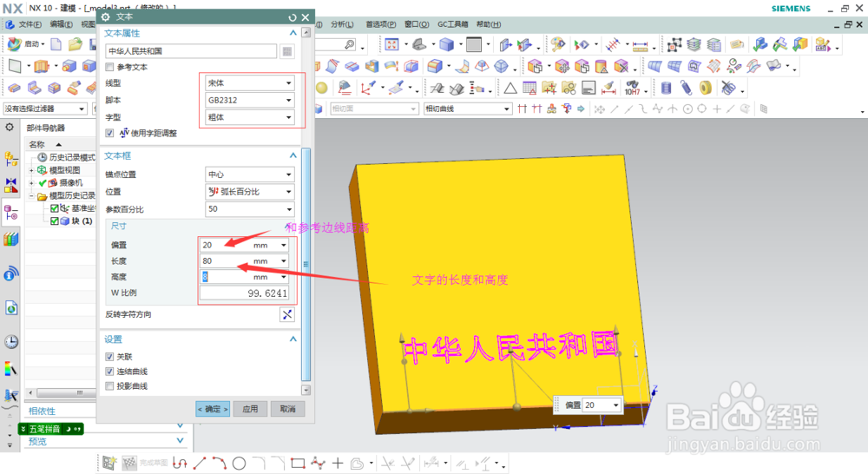Toggle the 连结曲线 checkbox
This screenshot has width=868, height=474.
point(109,372)
